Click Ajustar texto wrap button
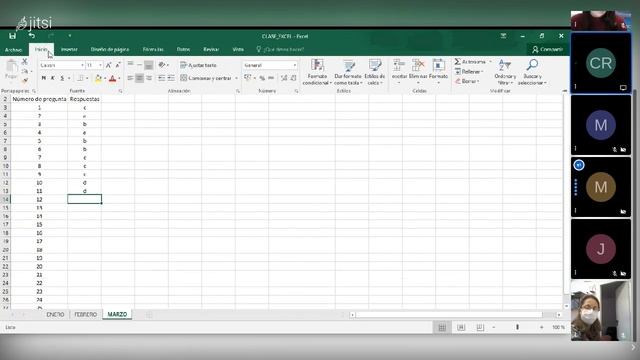Screen dimensions: 640x360 tap(198, 65)
